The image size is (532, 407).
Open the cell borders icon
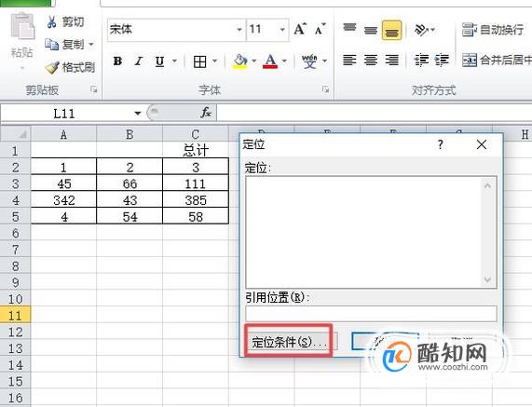tap(199, 61)
